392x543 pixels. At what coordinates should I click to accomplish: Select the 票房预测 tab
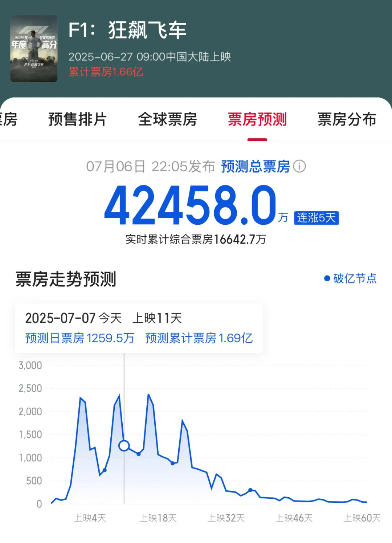[257, 119]
